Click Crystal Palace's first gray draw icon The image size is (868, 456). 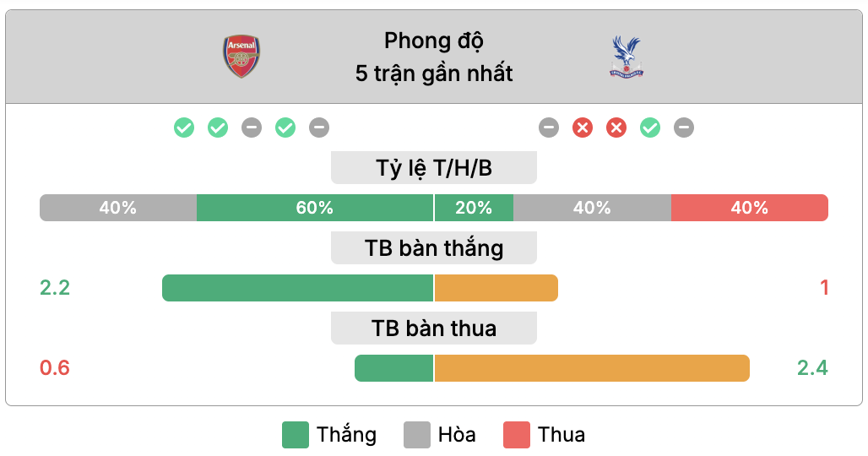(x=549, y=128)
